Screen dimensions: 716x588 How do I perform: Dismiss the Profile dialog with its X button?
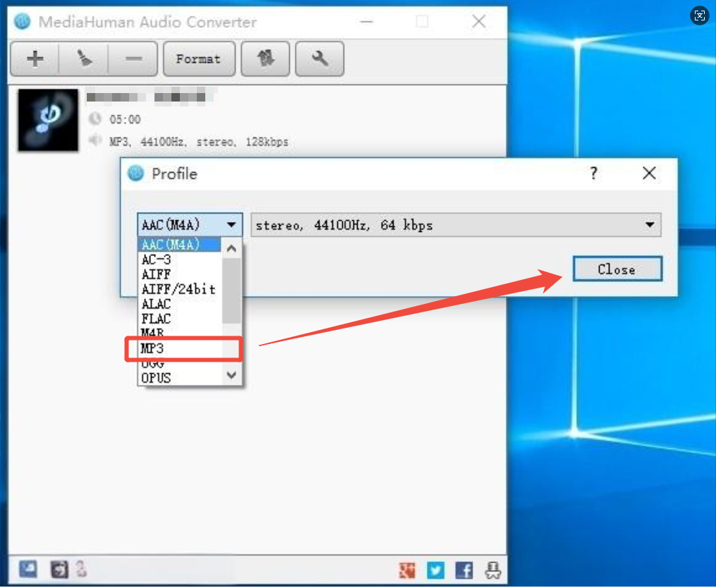coord(649,173)
